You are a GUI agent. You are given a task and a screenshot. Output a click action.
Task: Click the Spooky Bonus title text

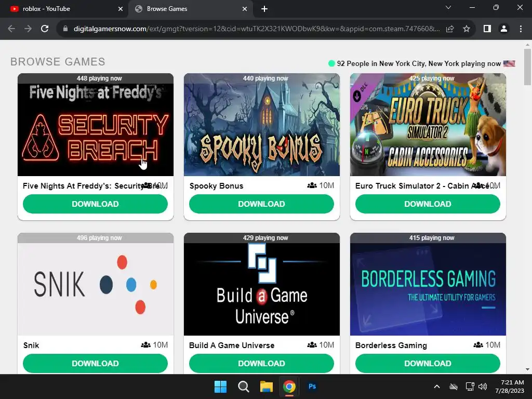pos(216,186)
